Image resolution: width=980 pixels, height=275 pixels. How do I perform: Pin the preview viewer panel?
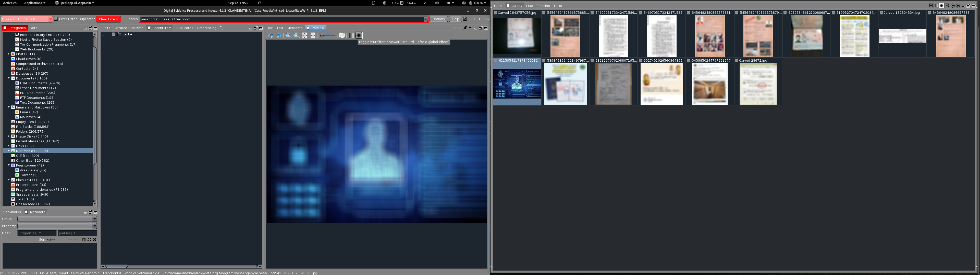(465, 28)
